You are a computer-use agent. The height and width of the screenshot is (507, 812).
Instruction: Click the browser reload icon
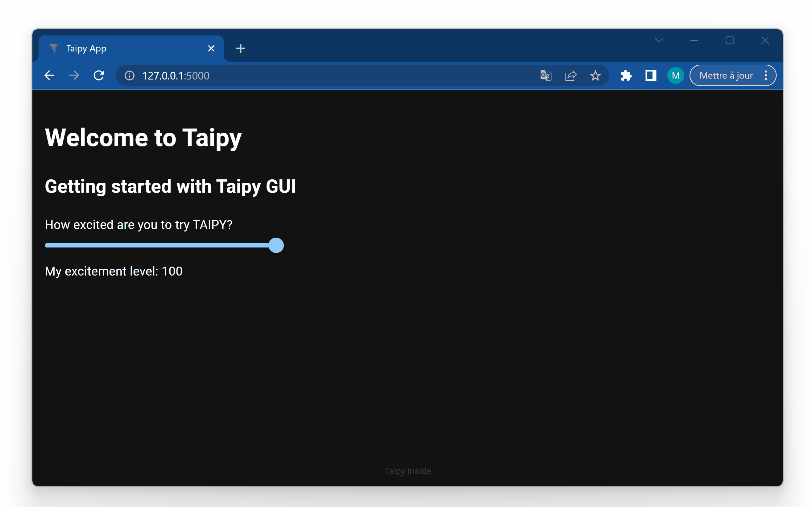[x=100, y=75]
